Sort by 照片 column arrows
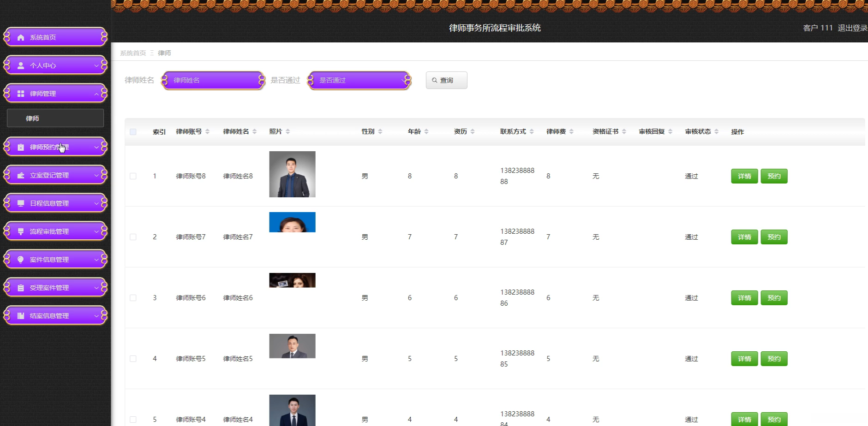 click(x=288, y=131)
